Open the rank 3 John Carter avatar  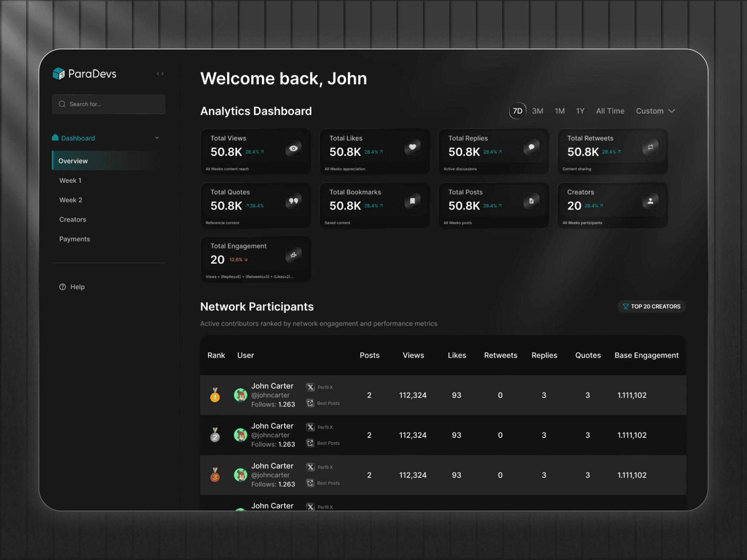point(240,475)
